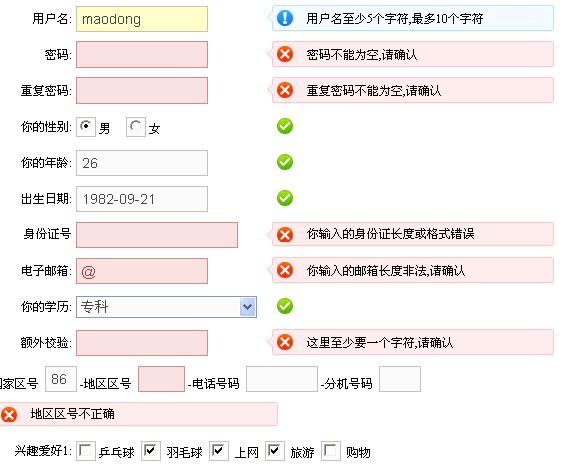Open the 你的学历 dropdown arrow
Image resolution: width=566 pixels, height=467 pixels.
pyautogui.click(x=248, y=307)
